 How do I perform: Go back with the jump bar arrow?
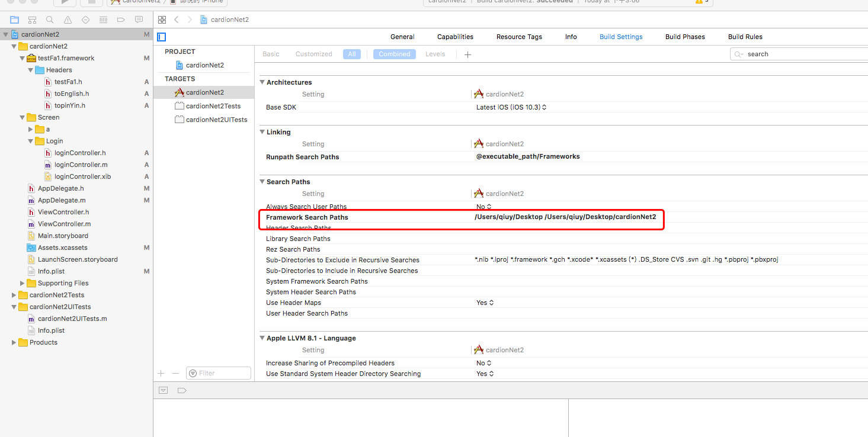pos(176,20)
